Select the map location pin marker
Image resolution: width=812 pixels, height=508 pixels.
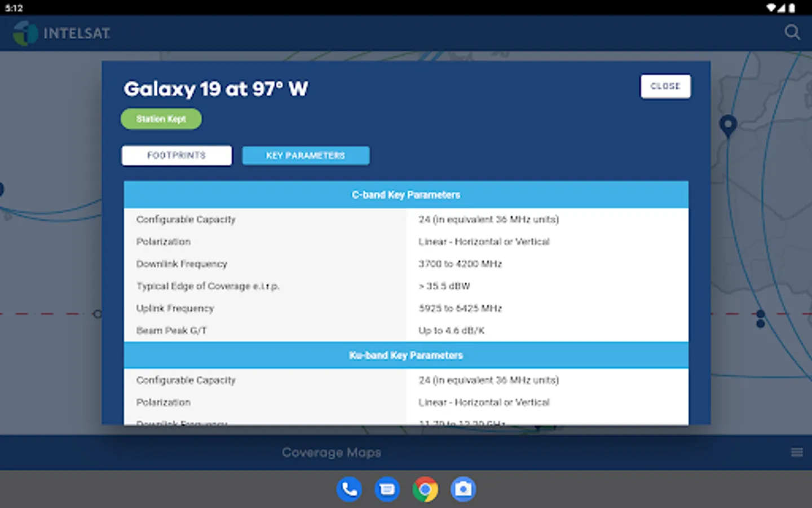click(728, 126)
